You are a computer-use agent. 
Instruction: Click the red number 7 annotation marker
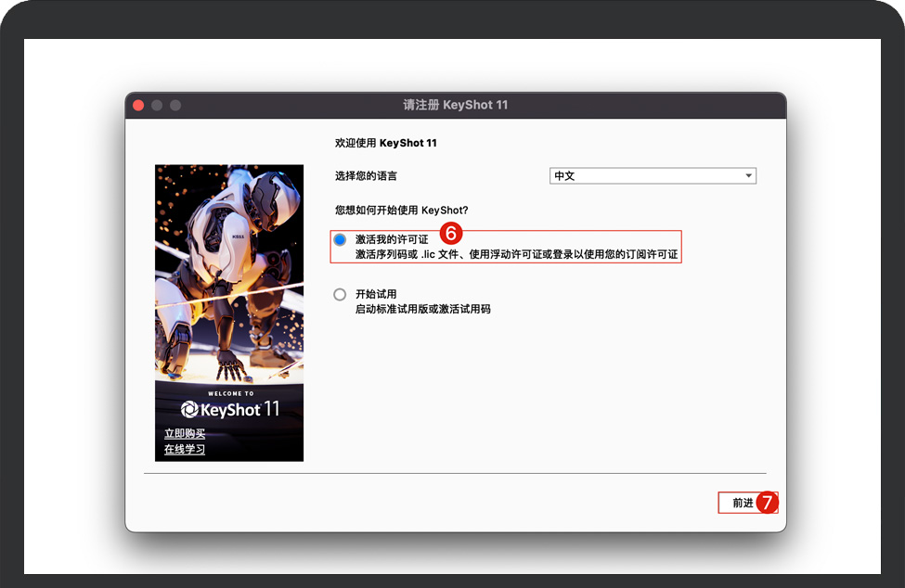point(766,503)
